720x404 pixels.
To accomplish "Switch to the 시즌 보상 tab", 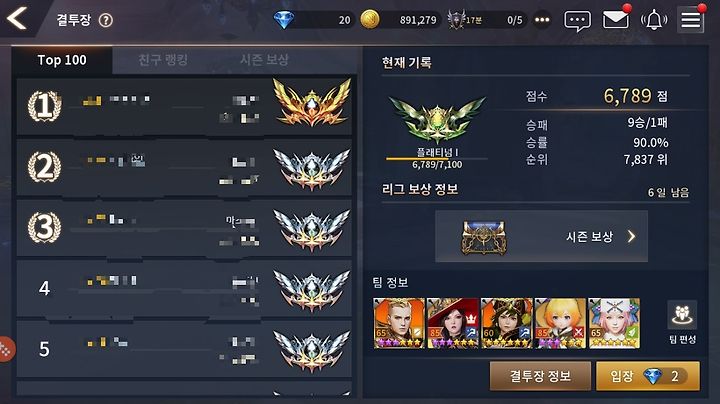I will [x=264, y=60].
